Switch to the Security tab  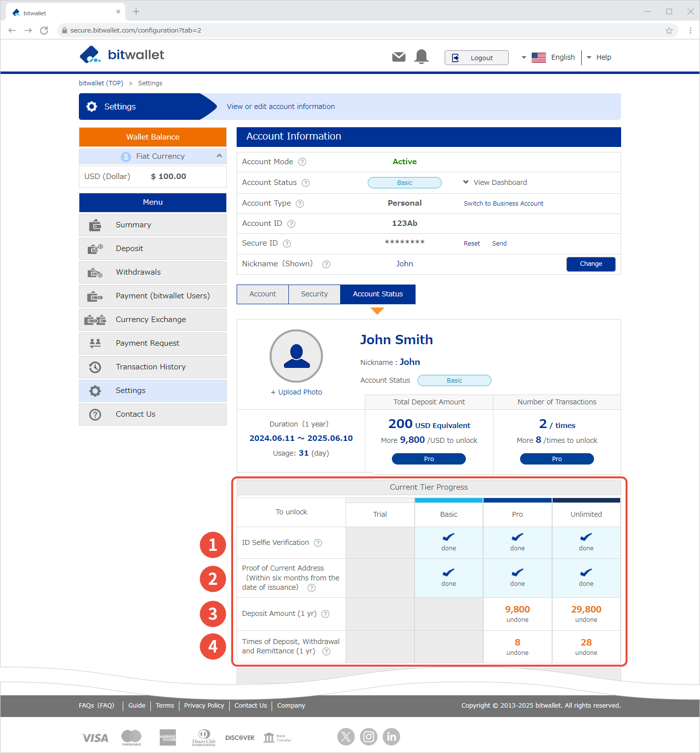tap(314, 294)
